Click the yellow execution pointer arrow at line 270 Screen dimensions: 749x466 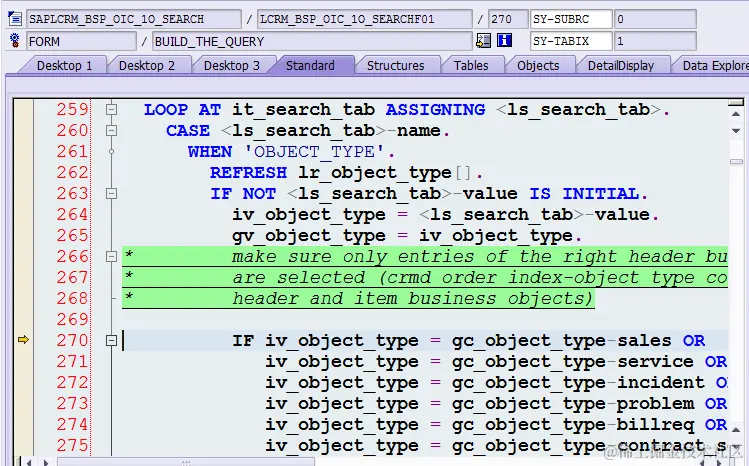[23, 340]
